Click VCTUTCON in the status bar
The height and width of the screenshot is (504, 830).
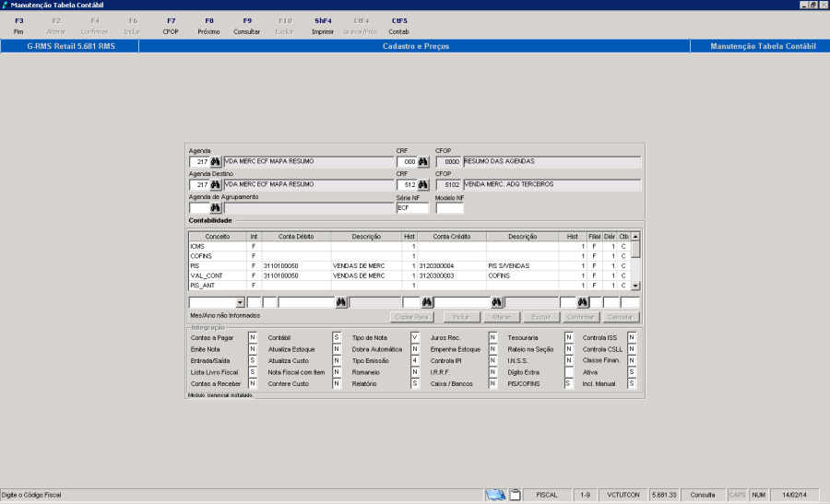pos(623,495)
